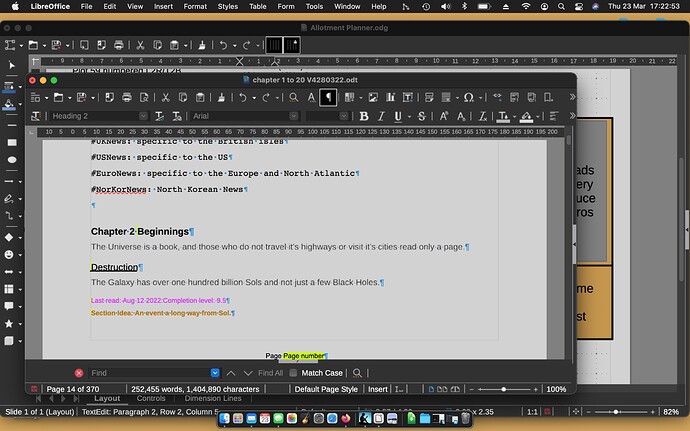The image size is (690, 431).
Task: Click Default Page Style in status bar
Action: click(326, 389)
